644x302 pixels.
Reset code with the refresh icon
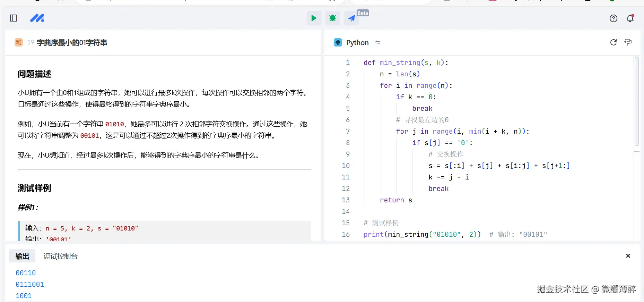(613, 42)
